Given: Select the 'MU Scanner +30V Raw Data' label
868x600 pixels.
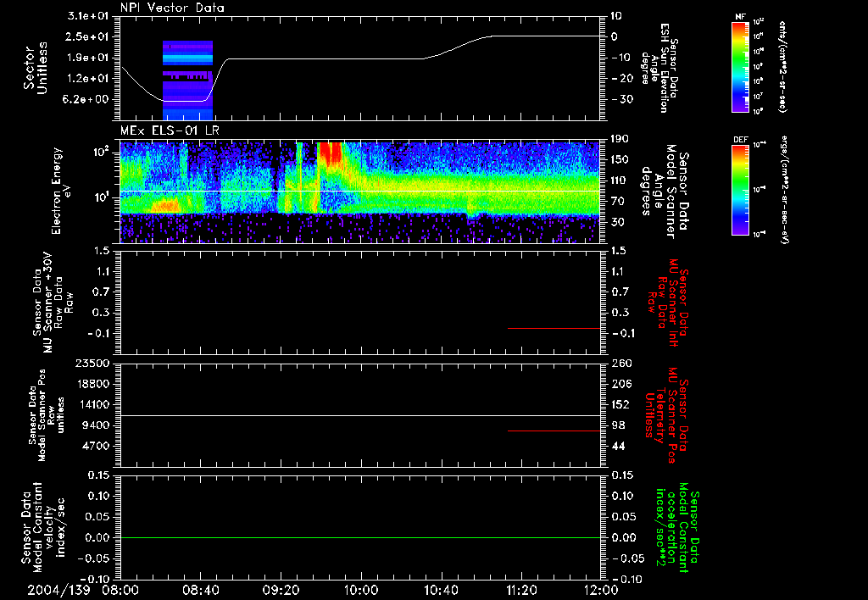Looking at the screenshot, I should [53, 303].
